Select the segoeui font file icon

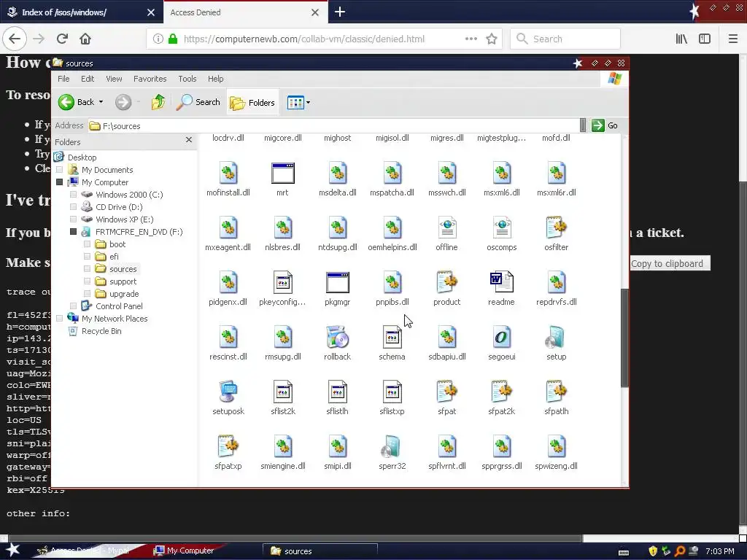[501, 337]
